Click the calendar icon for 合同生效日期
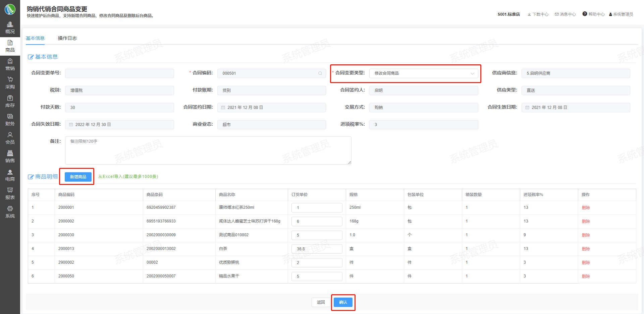The width and height of the screenshot is (644, 314). (x=527, y=108)
